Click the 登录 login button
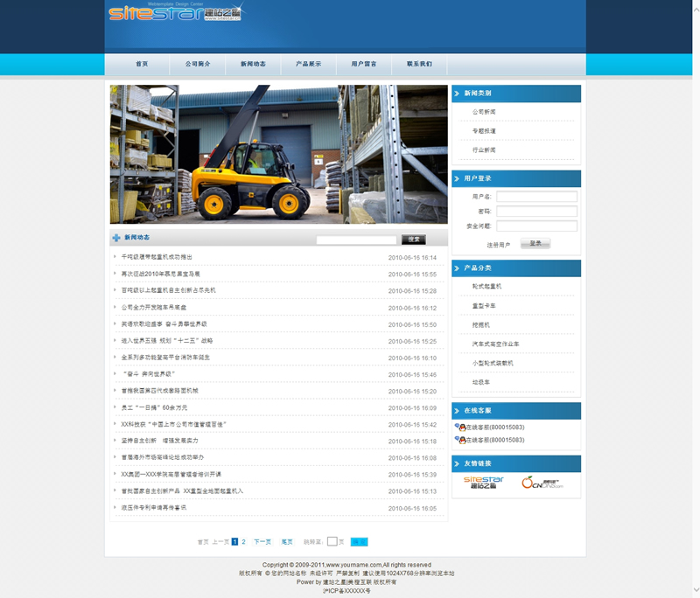The image size is (700, 598). (535, 244)
